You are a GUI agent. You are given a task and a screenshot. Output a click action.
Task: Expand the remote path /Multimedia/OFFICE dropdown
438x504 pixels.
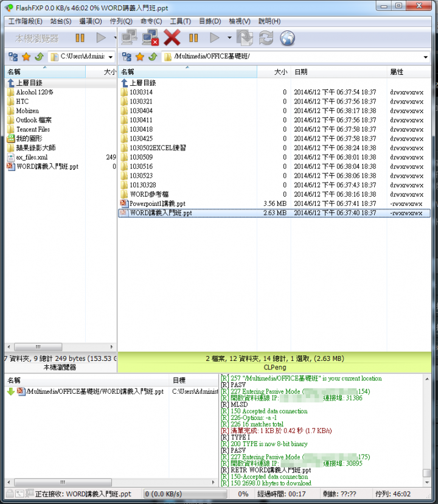[x=425, y=57]
